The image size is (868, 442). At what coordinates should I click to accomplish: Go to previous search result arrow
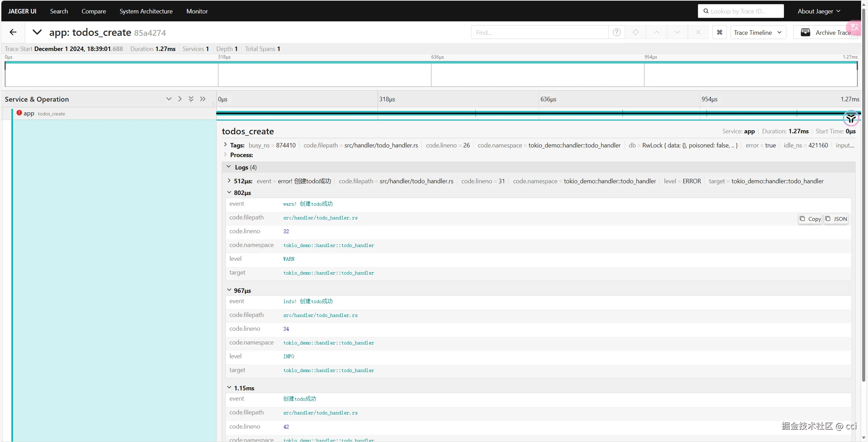pyautogui.click(x=657, y=32)
